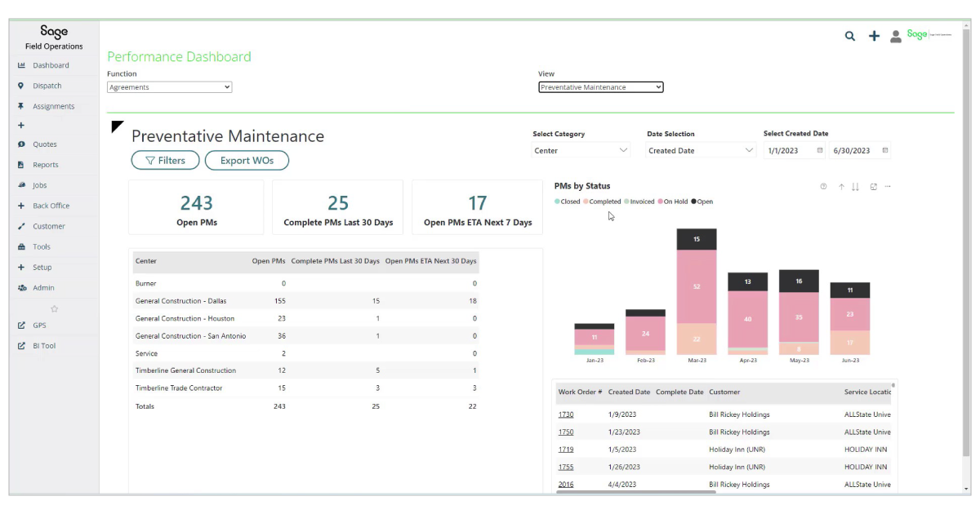Click the Apr-23 Open bar segment
Image resolution: width=980 pixels, height=514 pixels.
coord(748,282)
